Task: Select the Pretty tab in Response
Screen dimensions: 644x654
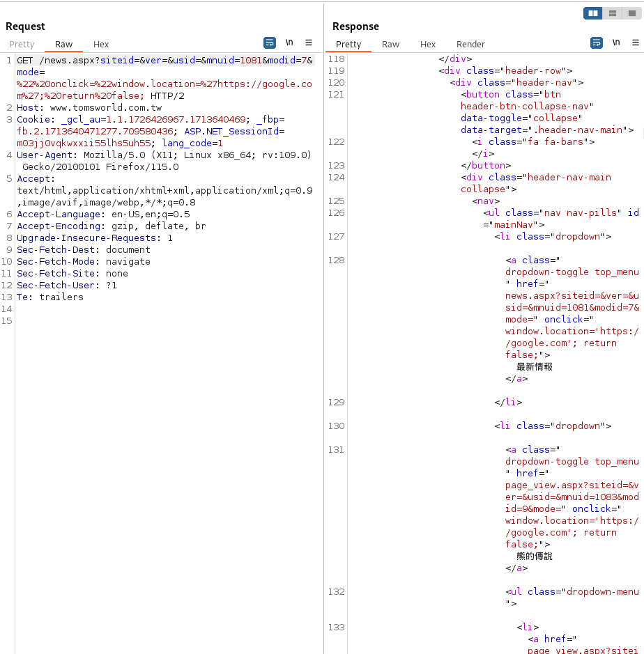Action: pyautogui.click(x=348, y=44)
